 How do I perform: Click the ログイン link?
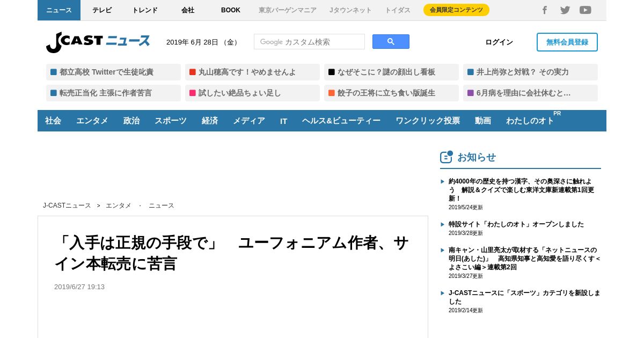point(499,42)
